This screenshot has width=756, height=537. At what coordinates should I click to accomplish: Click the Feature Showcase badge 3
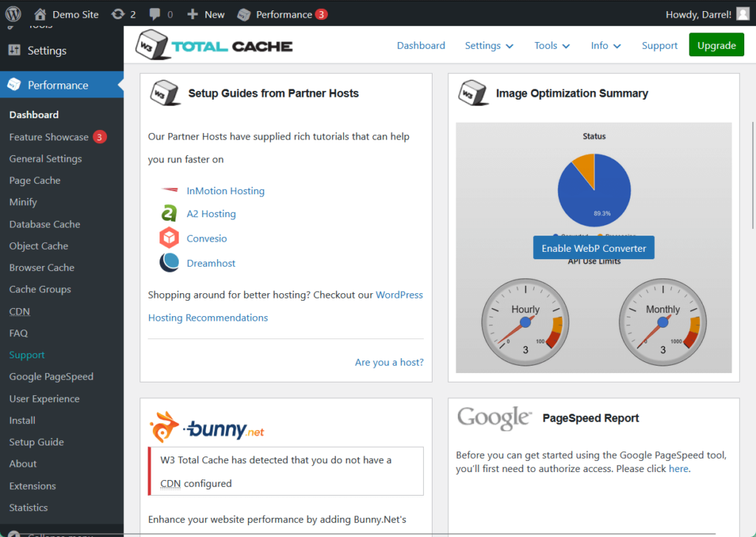pos(100,137)
